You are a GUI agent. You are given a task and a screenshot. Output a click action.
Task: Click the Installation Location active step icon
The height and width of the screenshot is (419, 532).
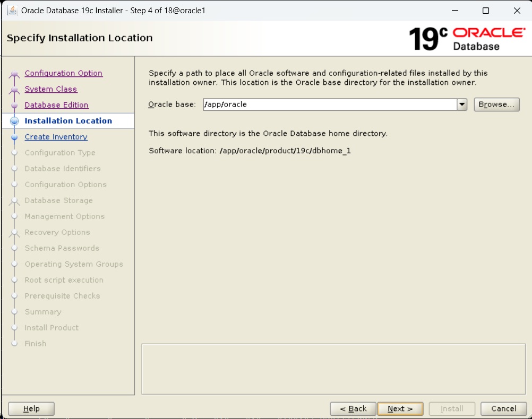point(14,121)
